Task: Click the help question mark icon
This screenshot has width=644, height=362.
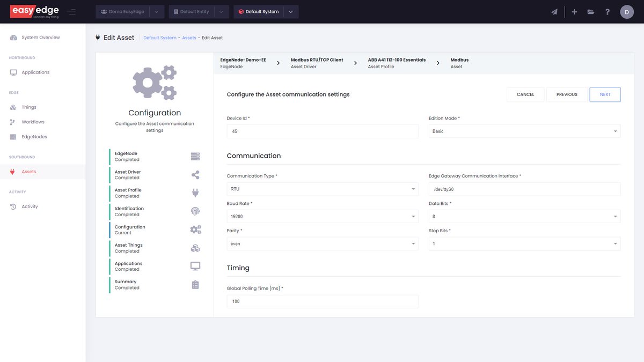Action: [x=607, y=11]
